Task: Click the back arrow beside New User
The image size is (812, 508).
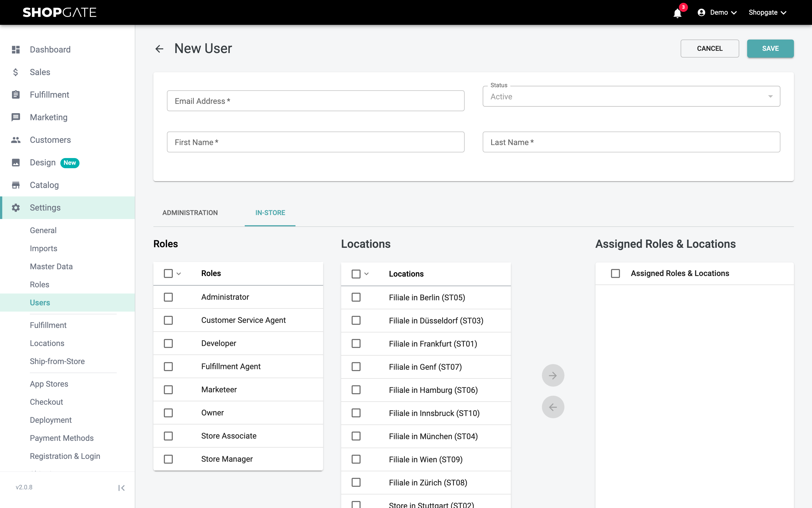Action: pyautogui.click(x=159, y=49)
